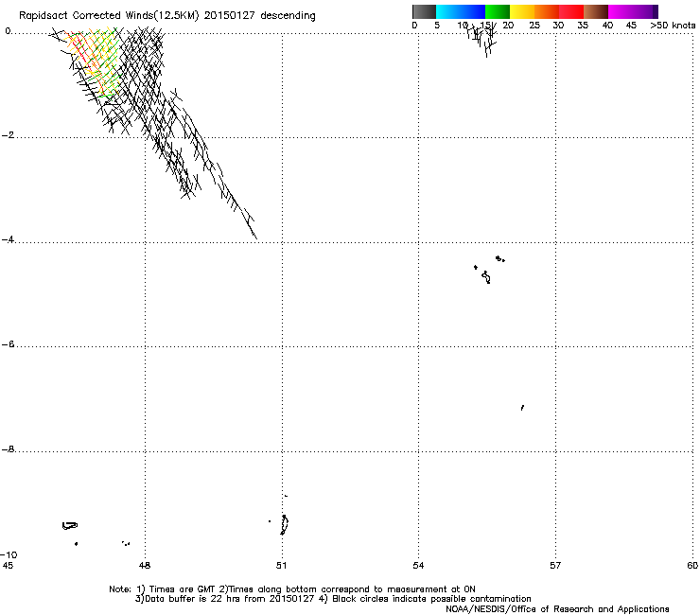Click the '>50 knots' legend label

tap(673, 26)
